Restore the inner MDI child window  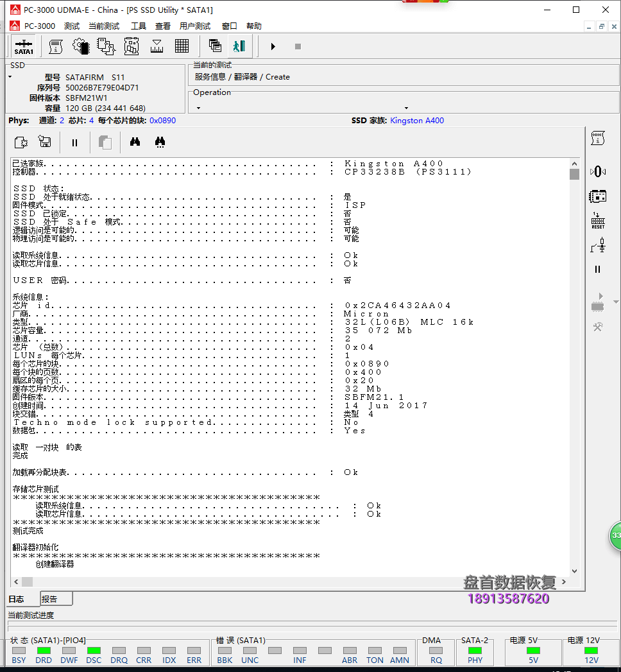coord(602,26)
